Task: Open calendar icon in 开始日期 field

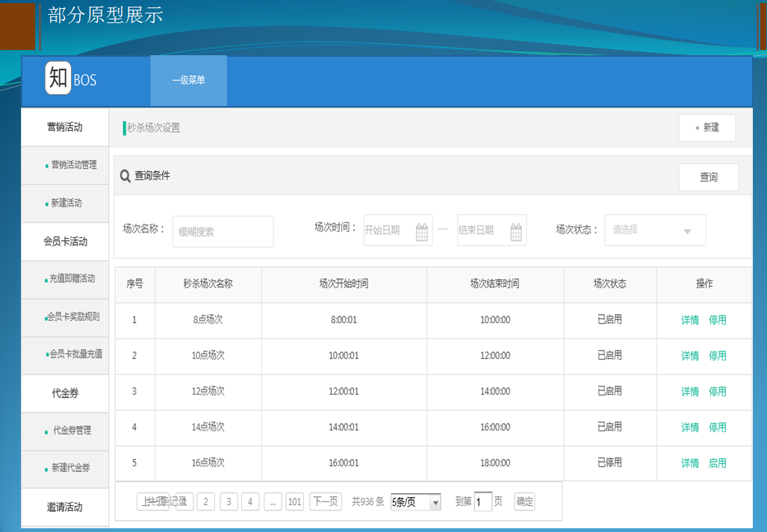Action: 422,231
